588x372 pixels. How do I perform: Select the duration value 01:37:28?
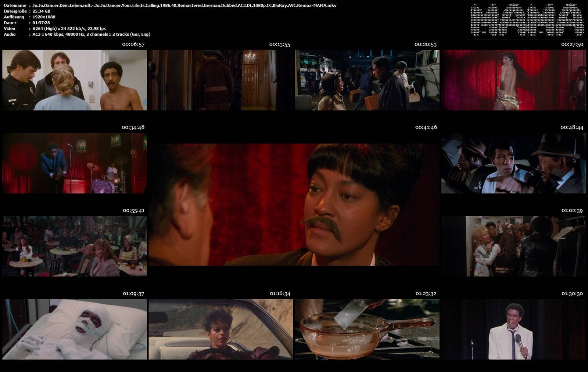click(x=41, y=23)
